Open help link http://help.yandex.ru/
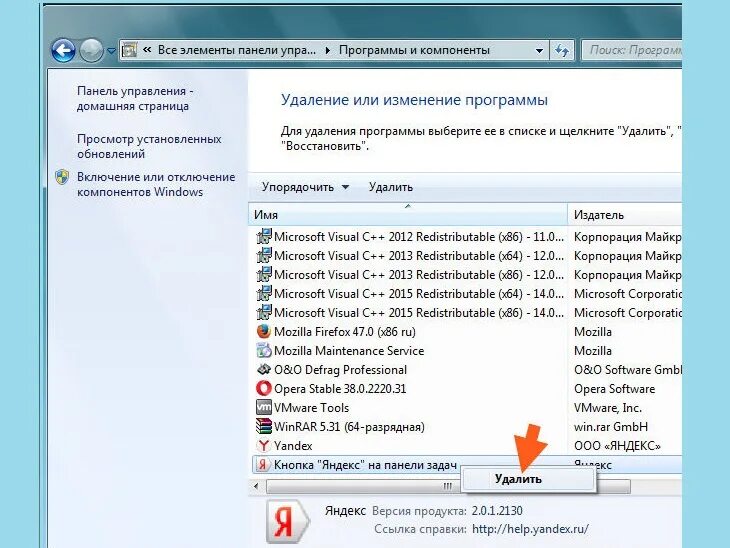The image size is (730, 548). (x=530, y=529)
